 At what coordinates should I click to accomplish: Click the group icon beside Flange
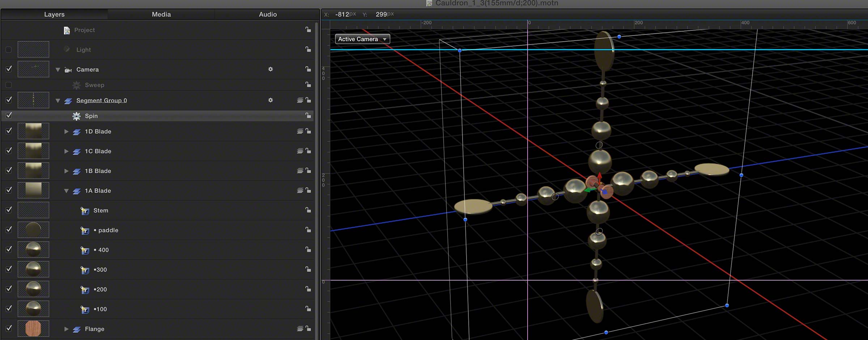[76, 329]
